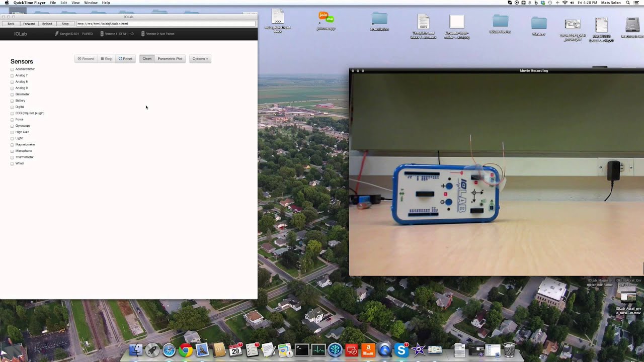Open iMovie star icon in dock
The width and height of the screenshot is (644, 362).
[418, 350]
